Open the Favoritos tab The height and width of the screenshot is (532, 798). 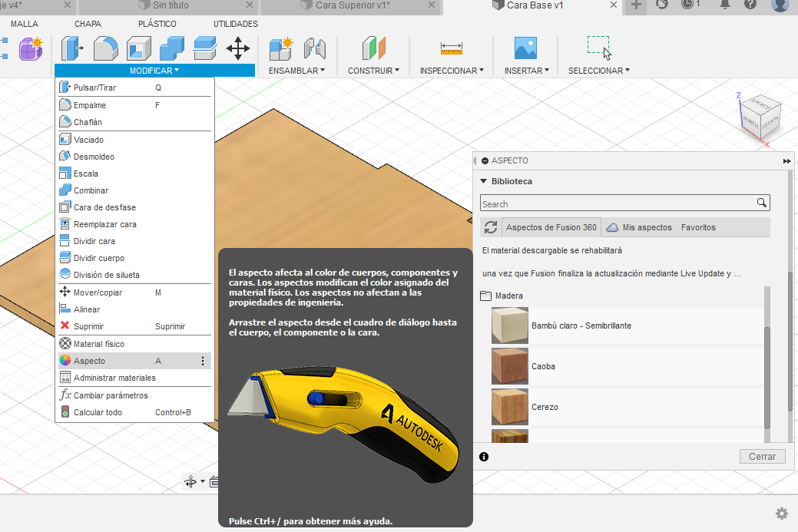[x=698, y=227]
